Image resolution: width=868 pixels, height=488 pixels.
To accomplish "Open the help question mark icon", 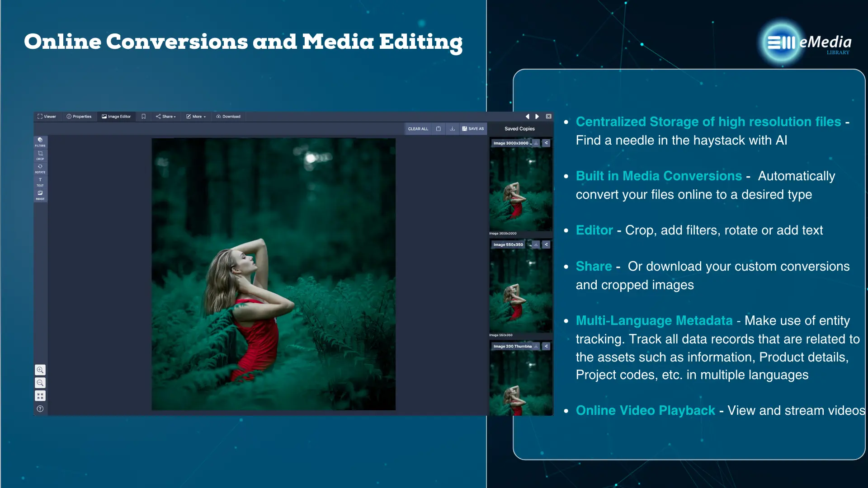I will click(40, 409).
